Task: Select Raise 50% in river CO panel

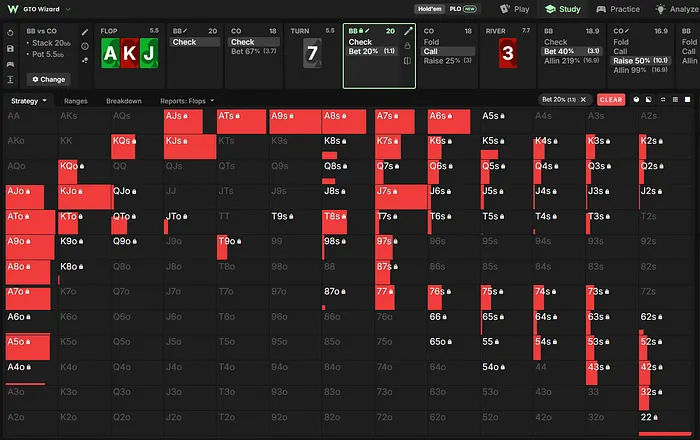Action: (641, 61)
